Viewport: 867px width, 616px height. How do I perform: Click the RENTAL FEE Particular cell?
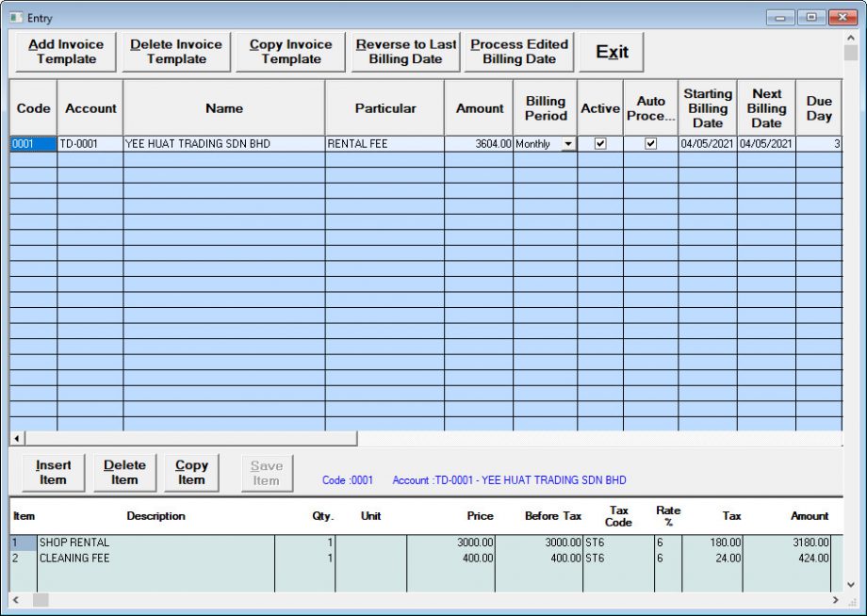[x=384, y=143]
